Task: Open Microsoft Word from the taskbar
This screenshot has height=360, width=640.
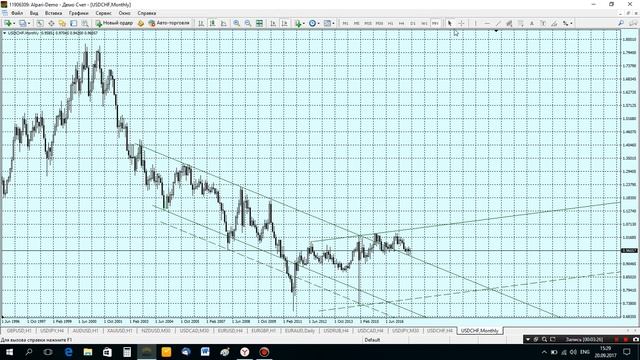Action: [205, 352]
